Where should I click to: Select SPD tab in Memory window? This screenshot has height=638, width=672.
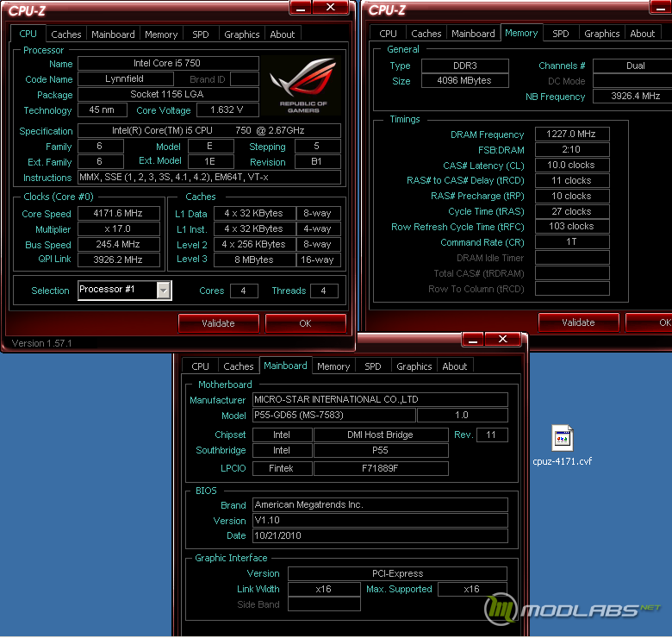click(560, 34)
